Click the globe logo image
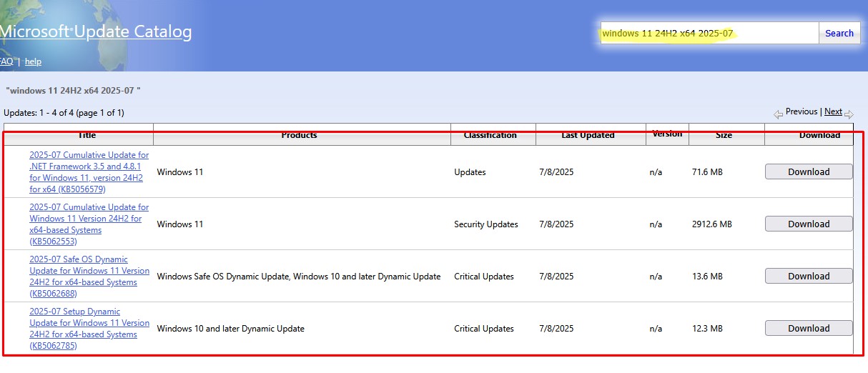This screenshot has height=373, width=868. [71, 36]
